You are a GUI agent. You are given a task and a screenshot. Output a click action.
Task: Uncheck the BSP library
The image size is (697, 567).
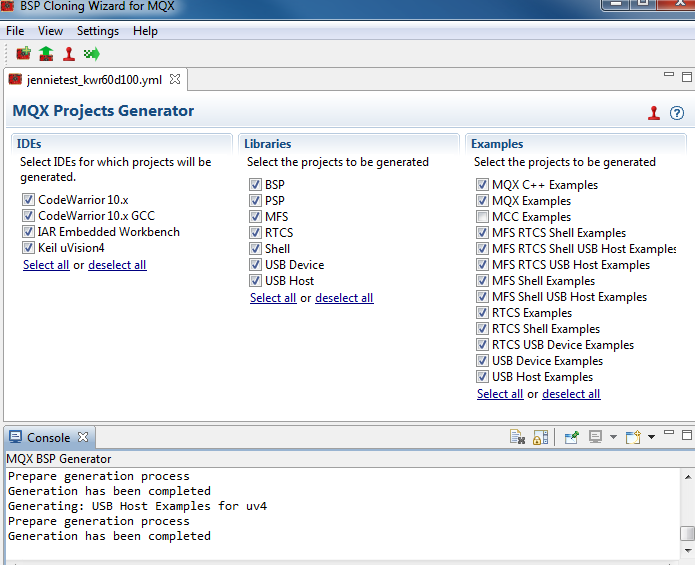(x=255, y=184)
